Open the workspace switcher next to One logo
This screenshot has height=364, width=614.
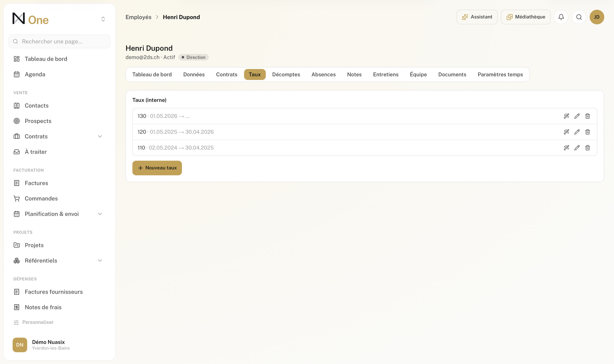coord(103,19)
